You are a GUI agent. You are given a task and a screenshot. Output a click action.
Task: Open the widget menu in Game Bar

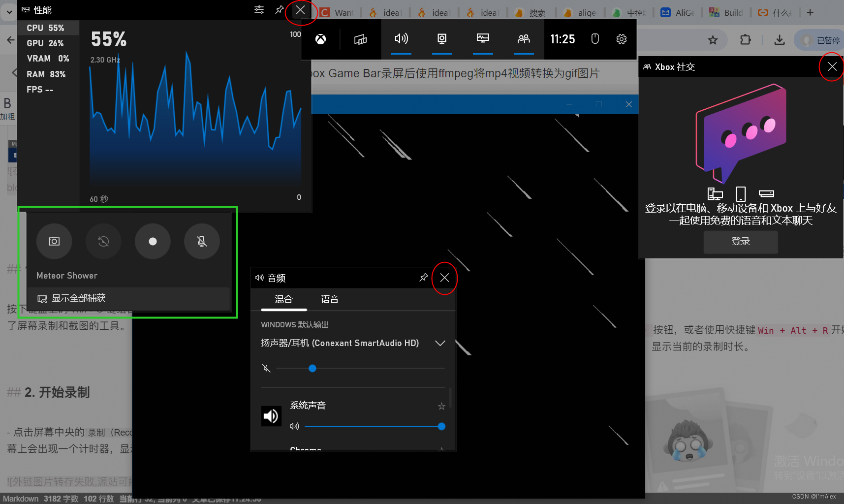point(360,39)
